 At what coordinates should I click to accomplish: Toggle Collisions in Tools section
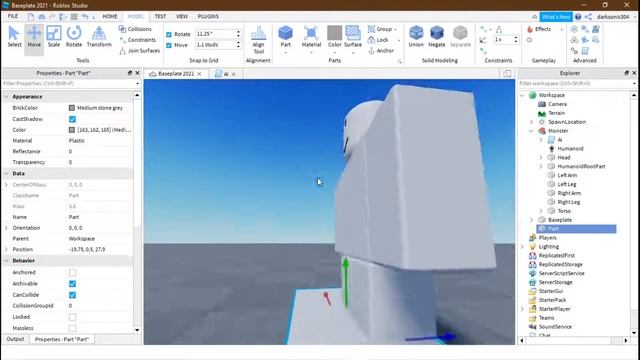click(135, 29)
